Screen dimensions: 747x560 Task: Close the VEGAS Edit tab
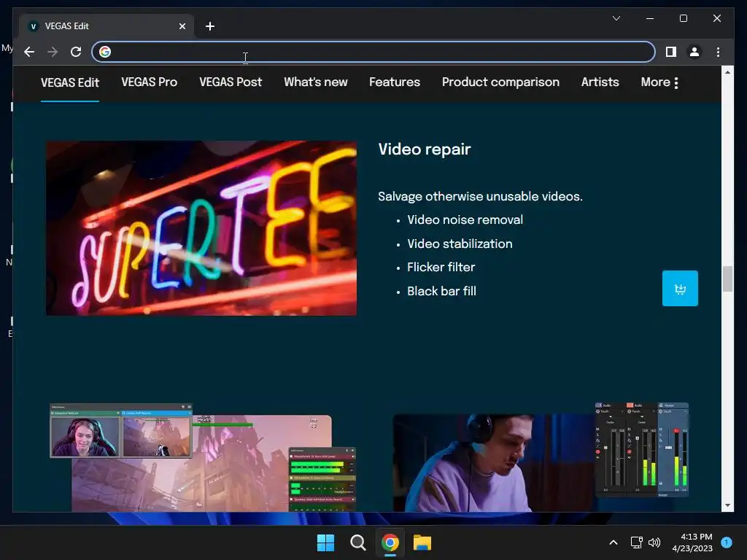point(182,26)
